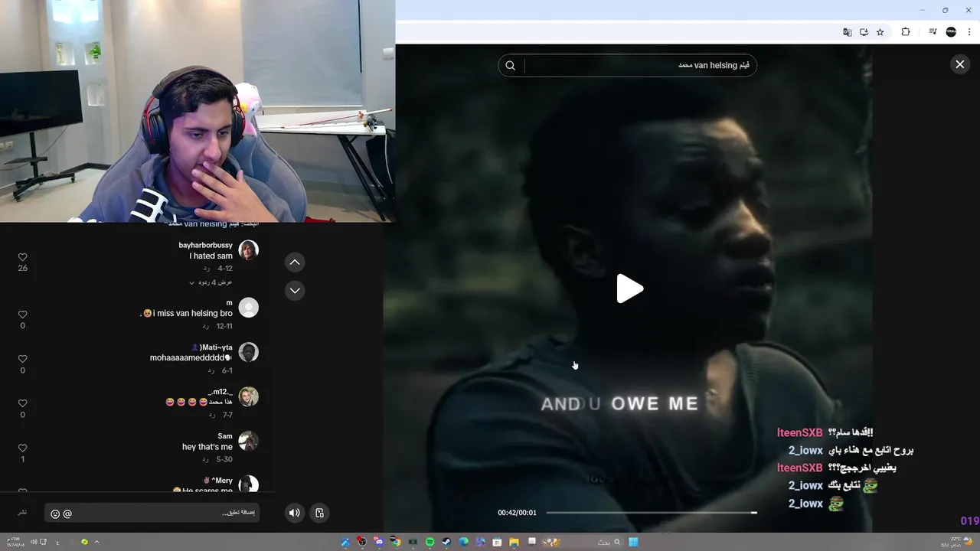Open user m's blank avatar

[x=248, y=308]
